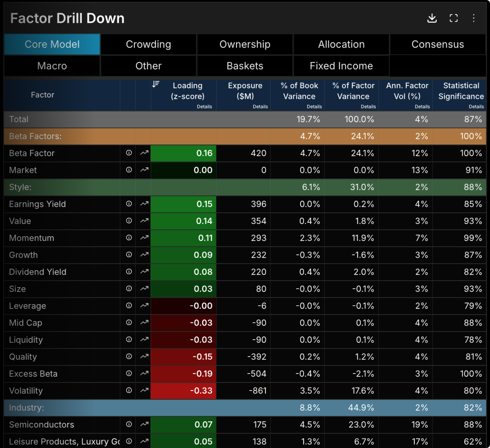Click Details under Ann. Factor Vol

pos(422,107)
